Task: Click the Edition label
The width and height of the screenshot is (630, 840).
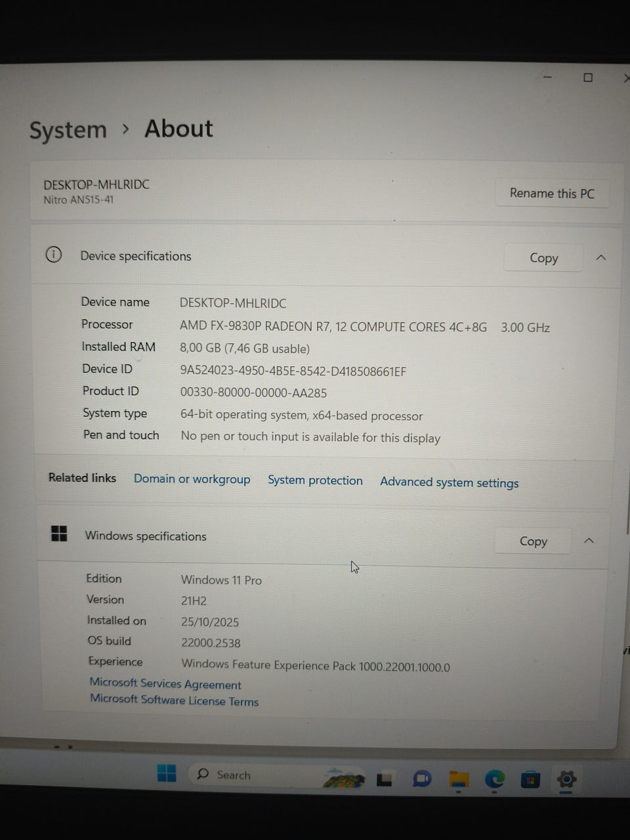Action: (104, 578)
